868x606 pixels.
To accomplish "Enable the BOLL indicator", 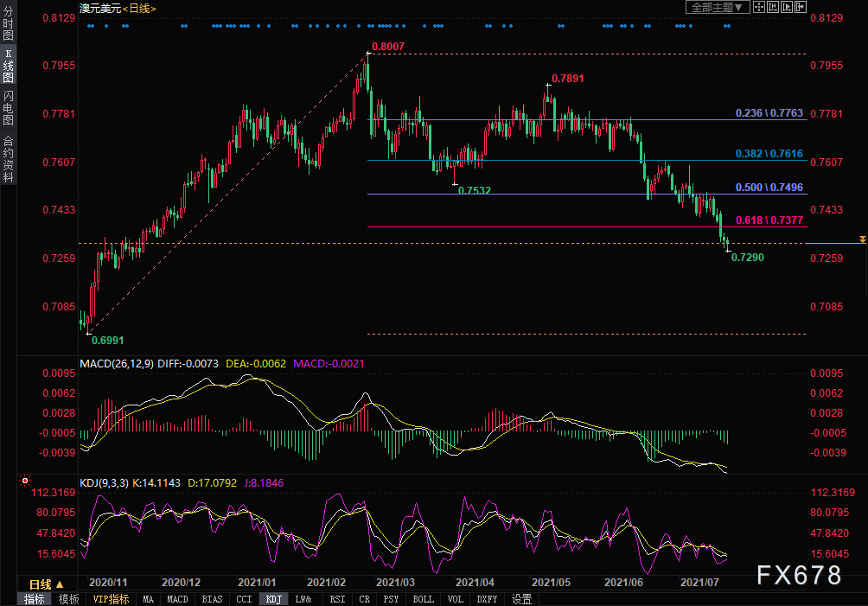I will 424,599.
